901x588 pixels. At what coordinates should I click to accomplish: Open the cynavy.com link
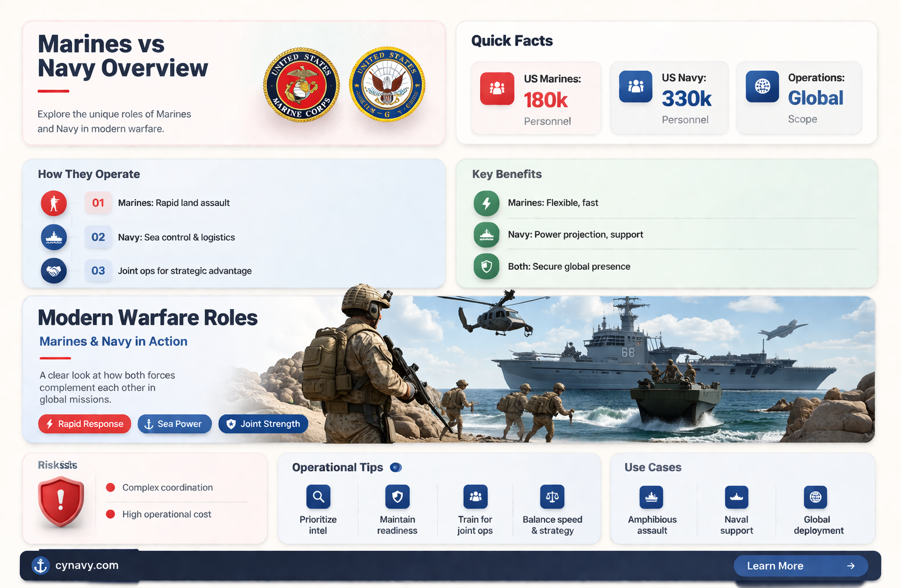coord(87,565)
